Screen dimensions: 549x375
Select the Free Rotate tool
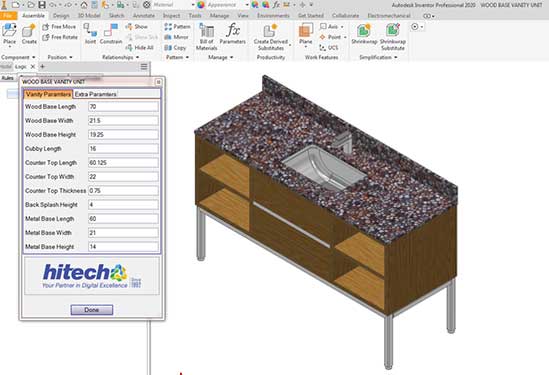pyautogui.click(x=60, y=37)
